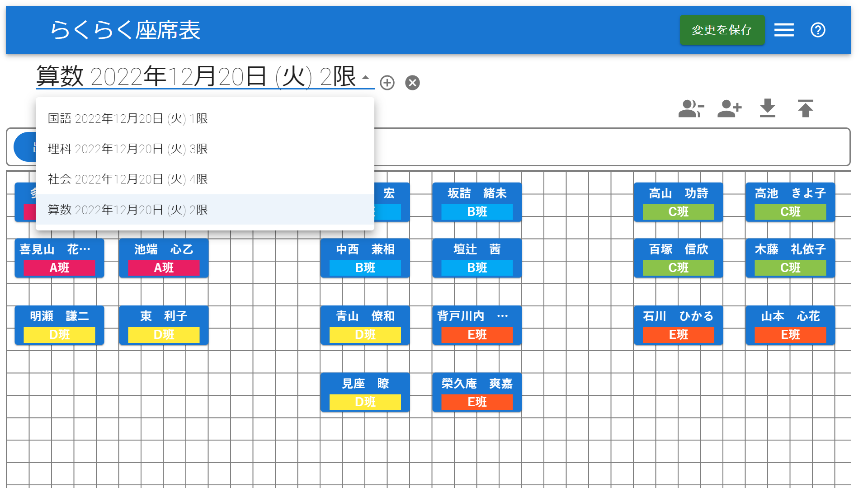Viewport: 868px width, 488px height.
Task: Click the download arrow icon
Action: coord(768,108)
